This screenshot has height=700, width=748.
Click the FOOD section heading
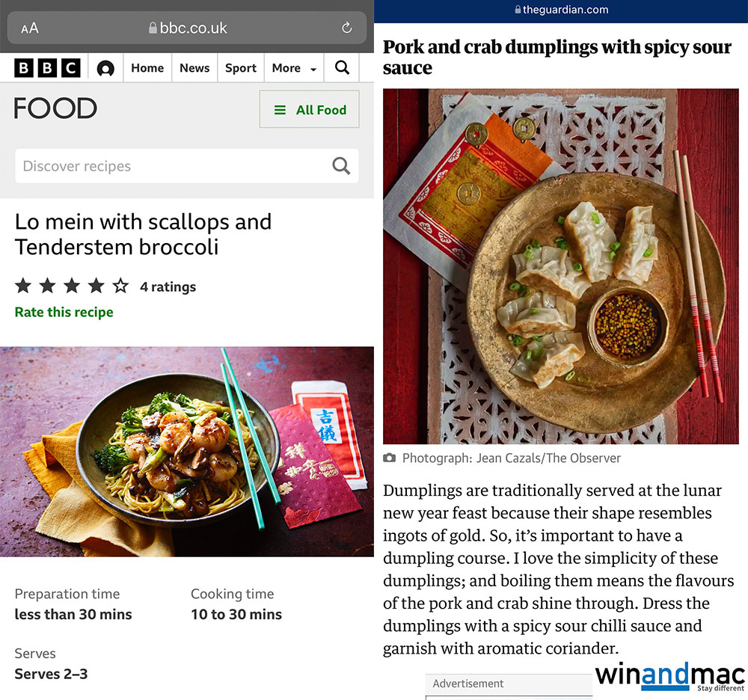(x=55, y=108)
